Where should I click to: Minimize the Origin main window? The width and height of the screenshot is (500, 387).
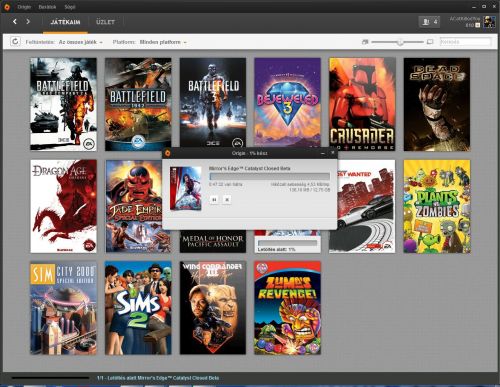point(474,7)
